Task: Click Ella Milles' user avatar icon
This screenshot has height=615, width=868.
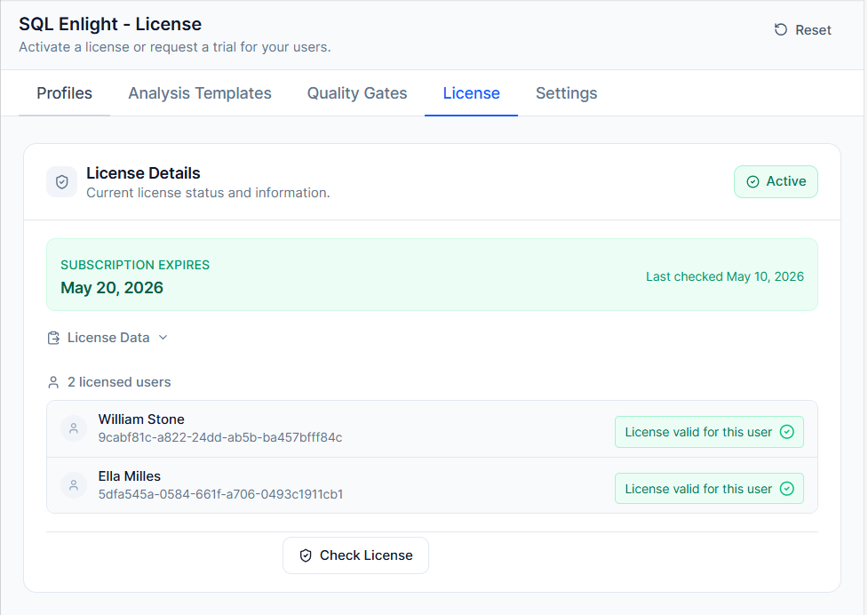Action: coord(74,485)
